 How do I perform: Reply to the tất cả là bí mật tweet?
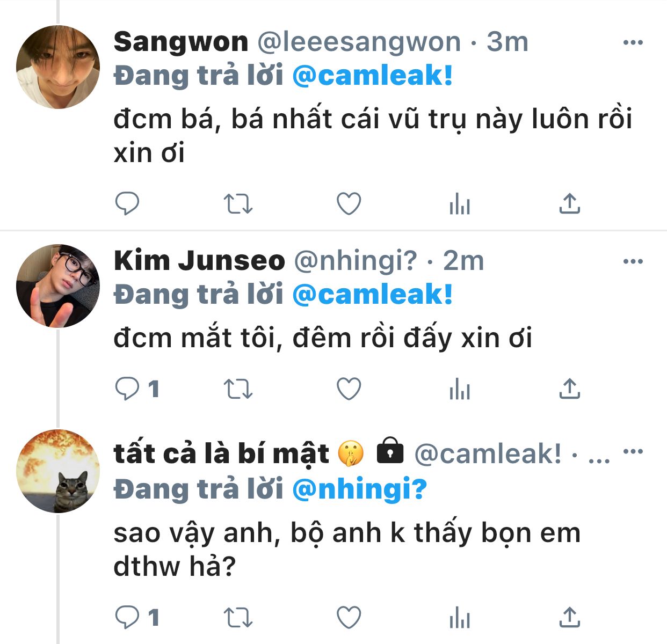tap(127, 618)
